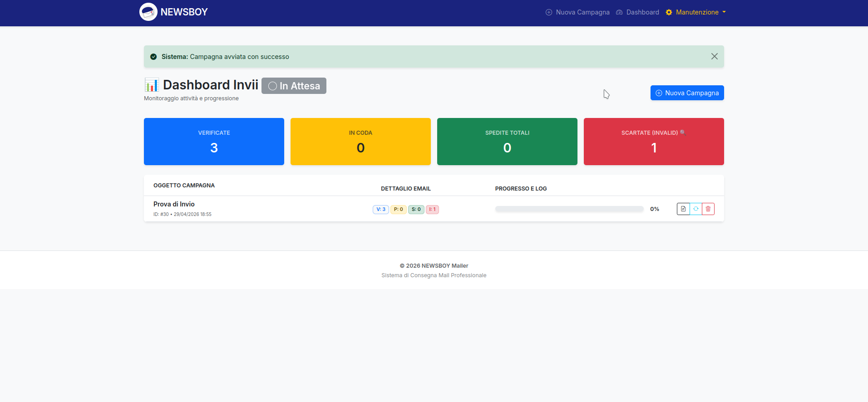Click the I: 1 badge

point(432,210)
